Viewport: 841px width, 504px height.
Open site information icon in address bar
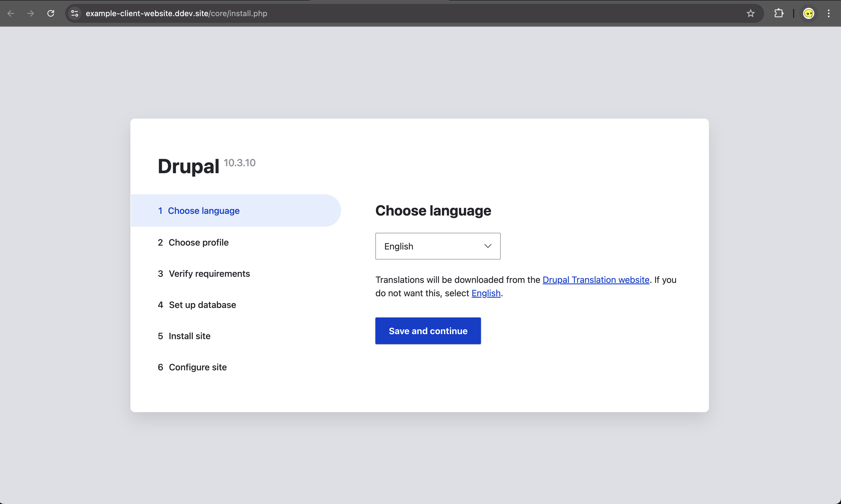(74, 13)
